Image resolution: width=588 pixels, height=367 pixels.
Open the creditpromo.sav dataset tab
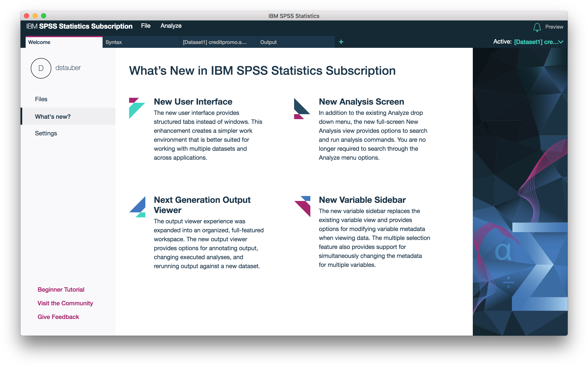pyautogui.click(x=215, y=42)
